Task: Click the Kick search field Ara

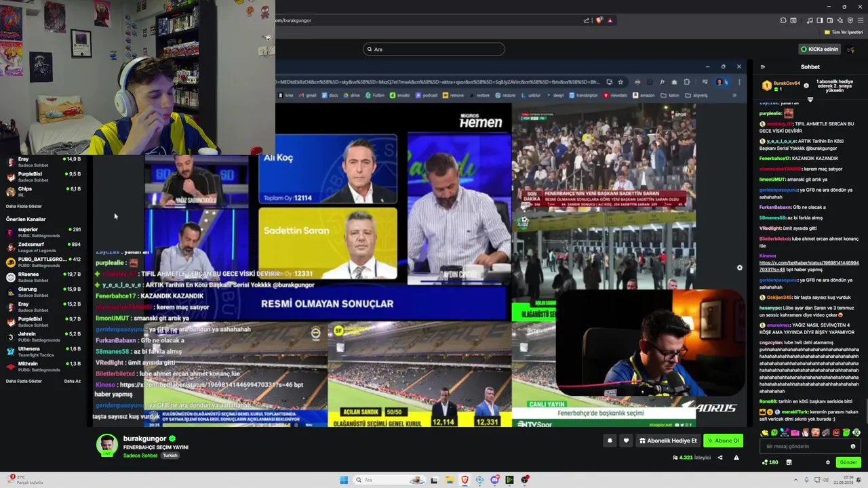Action: (434, 49)
